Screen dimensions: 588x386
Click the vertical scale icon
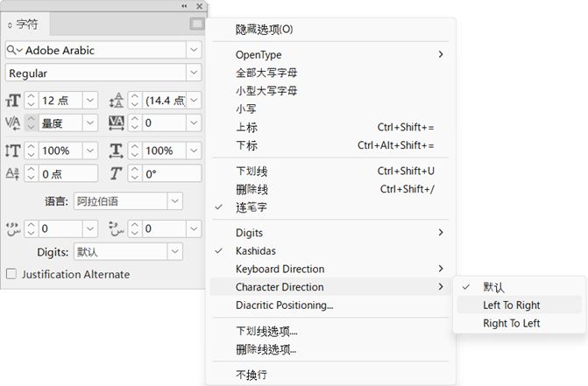tap(13, 151)
